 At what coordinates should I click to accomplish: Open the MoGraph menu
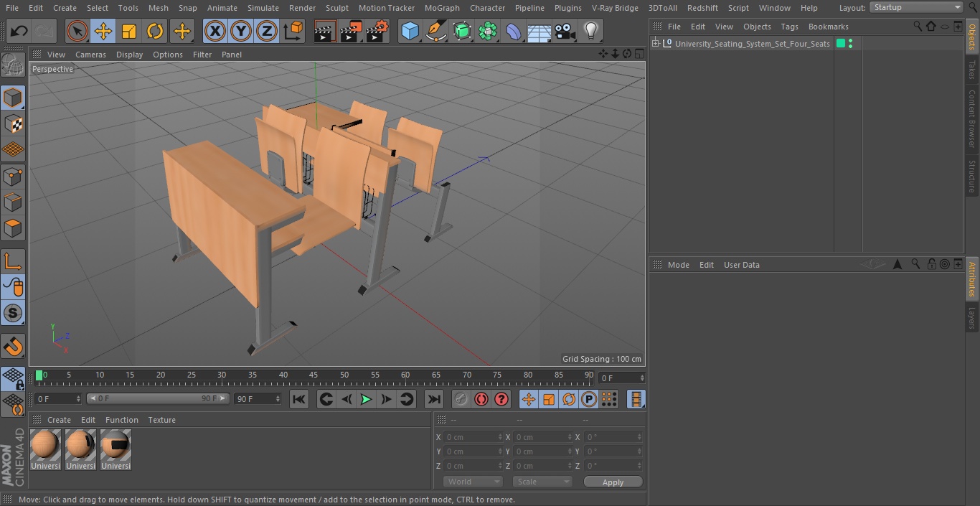[x=442, y=8]
